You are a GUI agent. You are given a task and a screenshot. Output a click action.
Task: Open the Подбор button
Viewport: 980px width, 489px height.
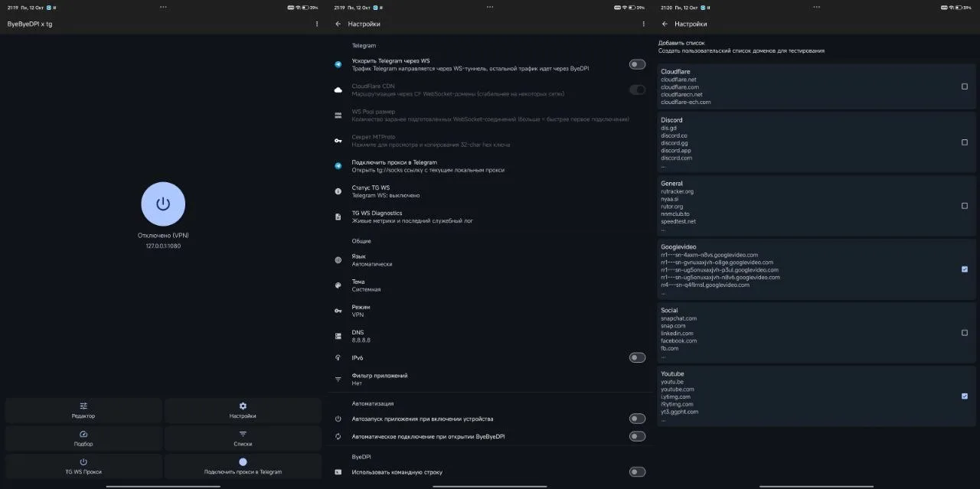click(x=83, y=438)
